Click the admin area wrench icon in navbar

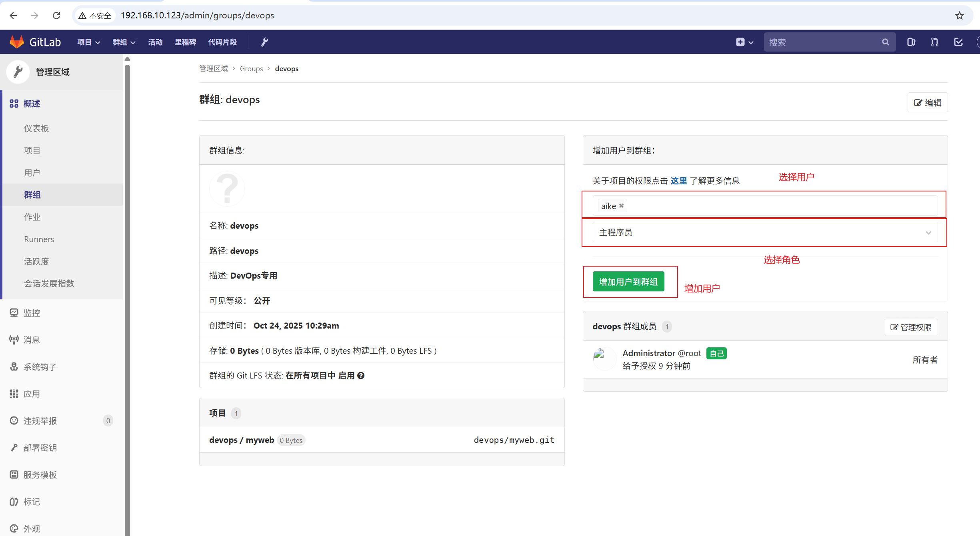click(x=264, y=42)
